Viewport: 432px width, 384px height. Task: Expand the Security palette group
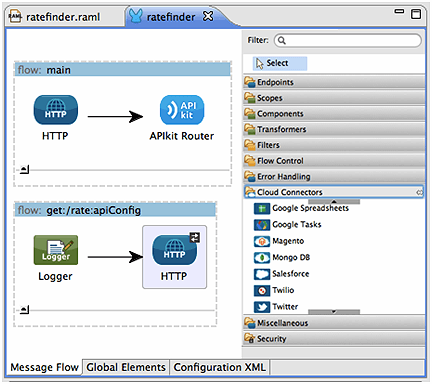pos(334,338)
